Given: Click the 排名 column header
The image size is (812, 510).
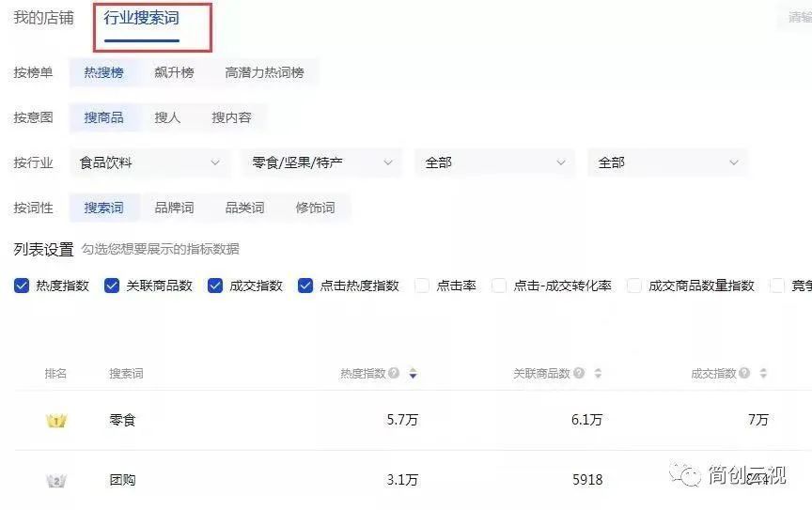Looking at the screenshot, I should [x=55, y=373].
